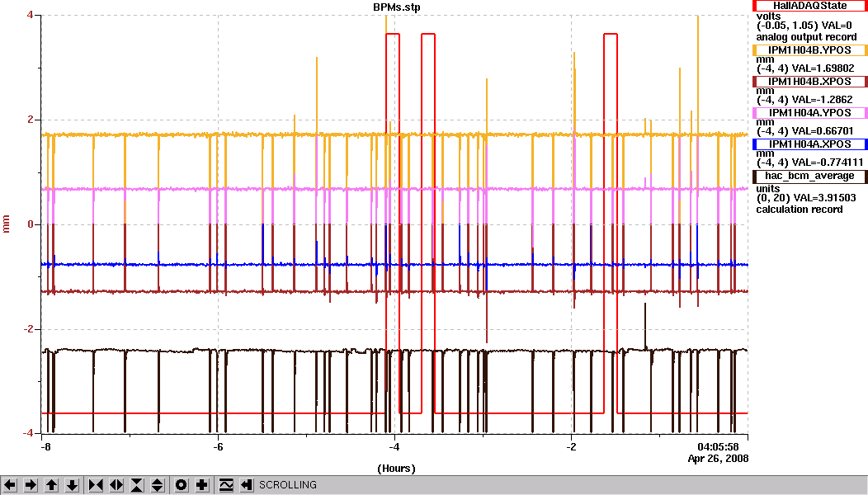This screenshot has height=495, width=868.
Task: Click the 'volts' unit under HallADAQState
Action: pos(768,16)
